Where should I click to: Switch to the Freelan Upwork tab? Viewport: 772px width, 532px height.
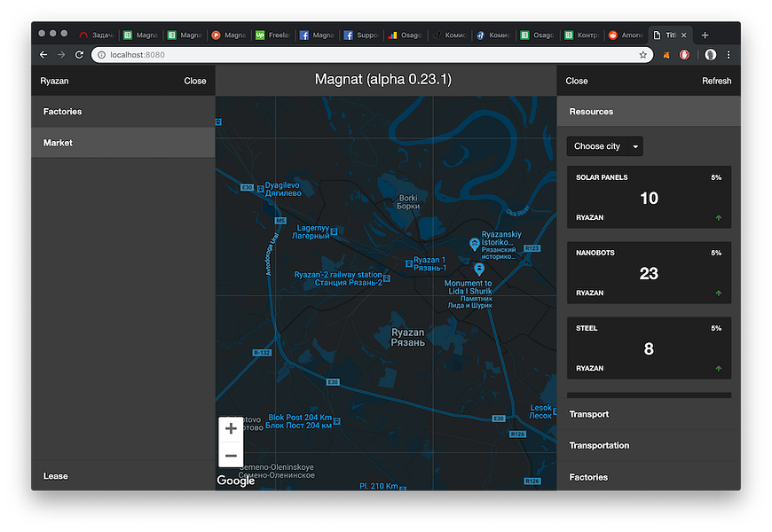point(272,35)
